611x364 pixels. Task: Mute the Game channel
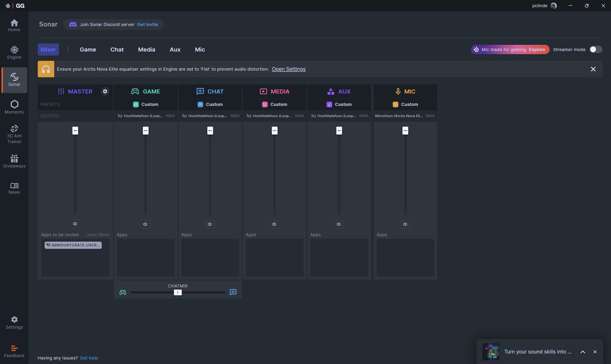coord(145,224)
